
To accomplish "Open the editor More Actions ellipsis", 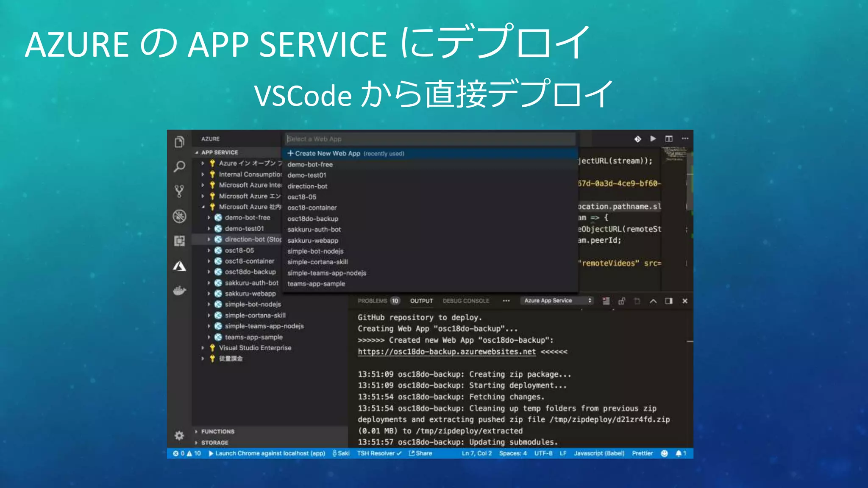I will 685,139.
